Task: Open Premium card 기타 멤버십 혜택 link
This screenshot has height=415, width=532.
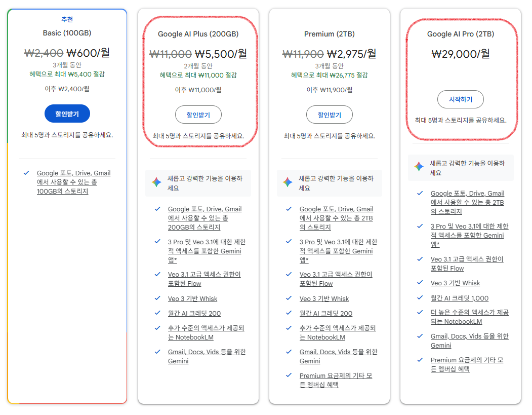Action: [x=336, y=380]
